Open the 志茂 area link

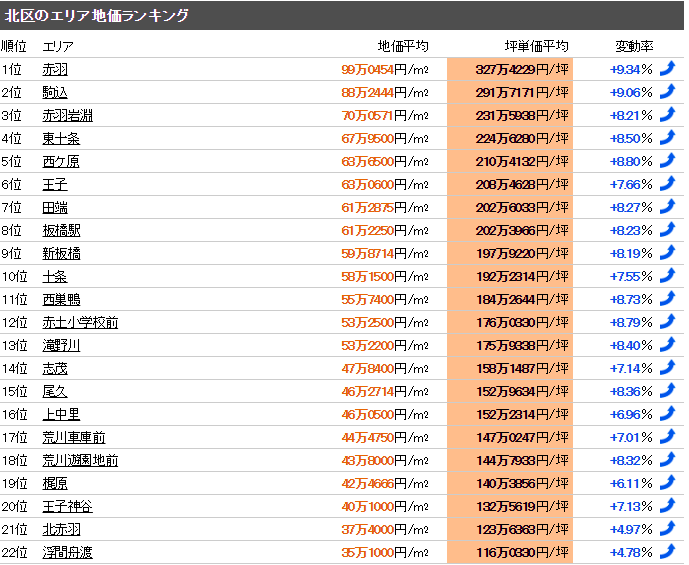click(x=55, y=369)
